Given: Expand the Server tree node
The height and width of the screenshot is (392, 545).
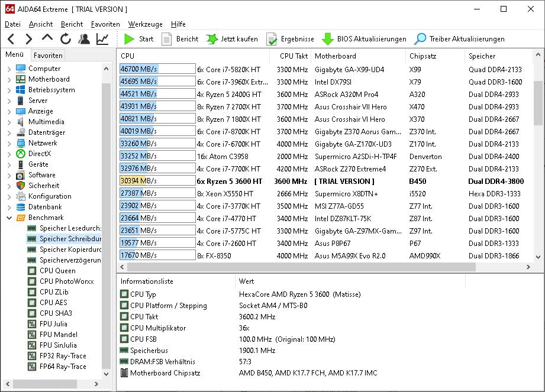Looking at the screenshot, I should tap(9, 101).
